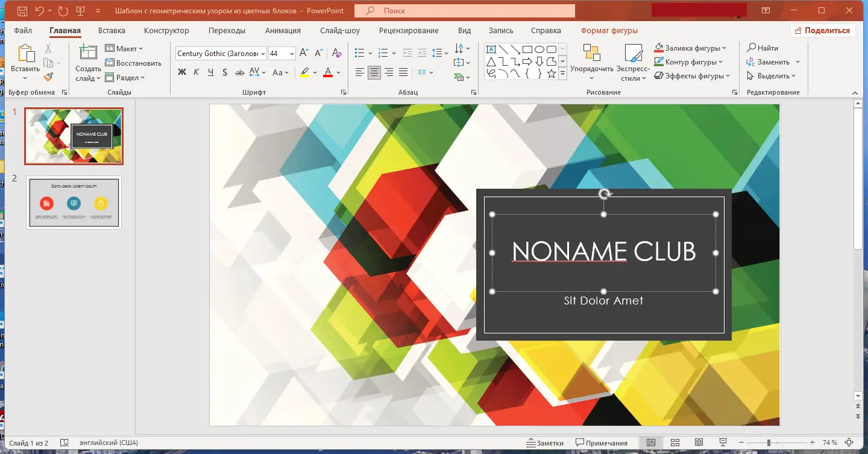Select the second slide thumbnail

(x=74, y=203)
